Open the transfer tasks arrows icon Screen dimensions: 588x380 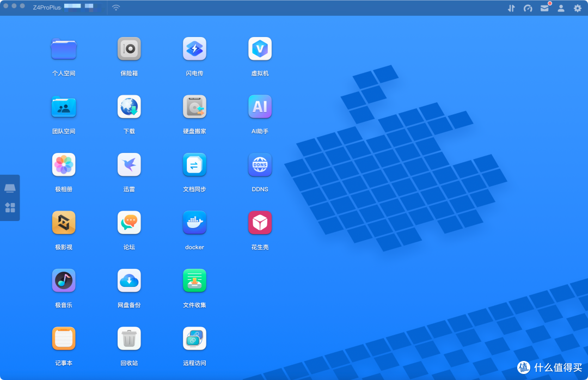[x=511, y=8]
